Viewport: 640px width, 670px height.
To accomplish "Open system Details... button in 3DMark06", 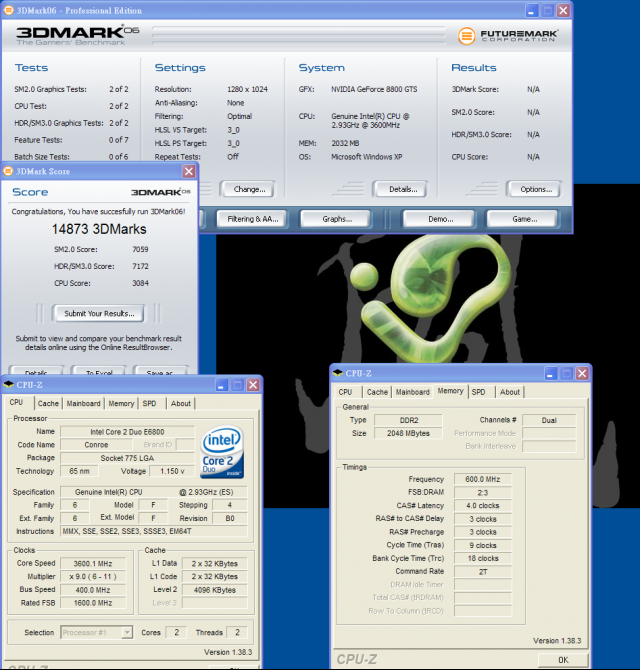I will 400,189.
